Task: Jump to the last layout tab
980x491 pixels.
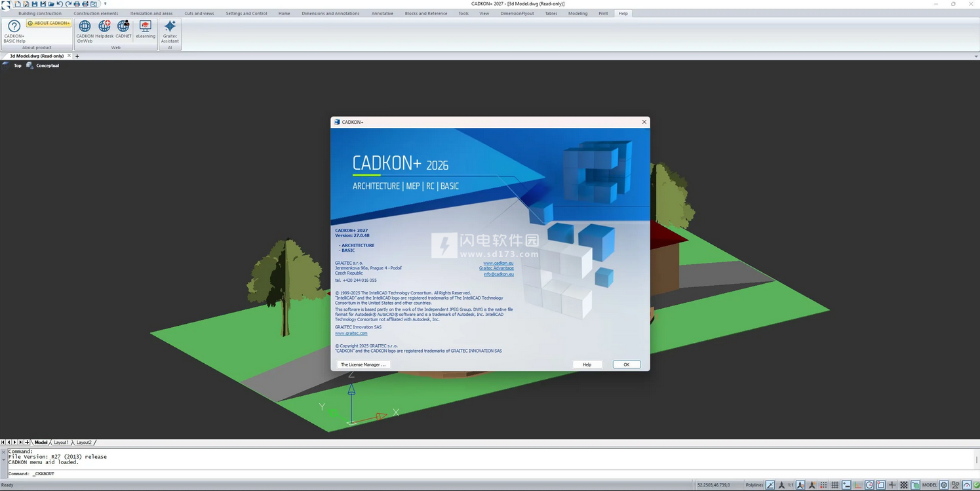Action: tap(21, 442)
